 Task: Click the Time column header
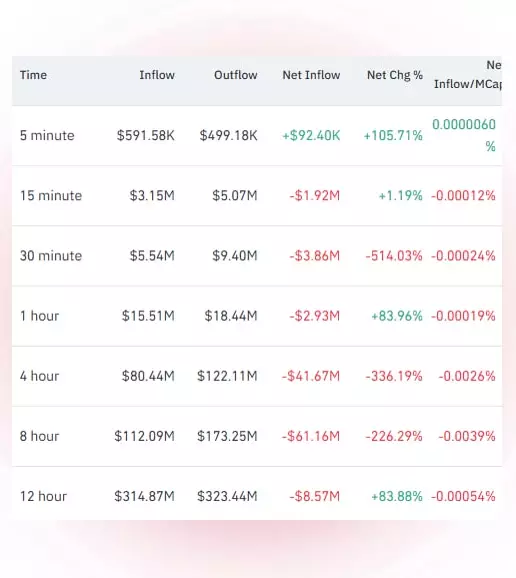(x=33, y=75)
